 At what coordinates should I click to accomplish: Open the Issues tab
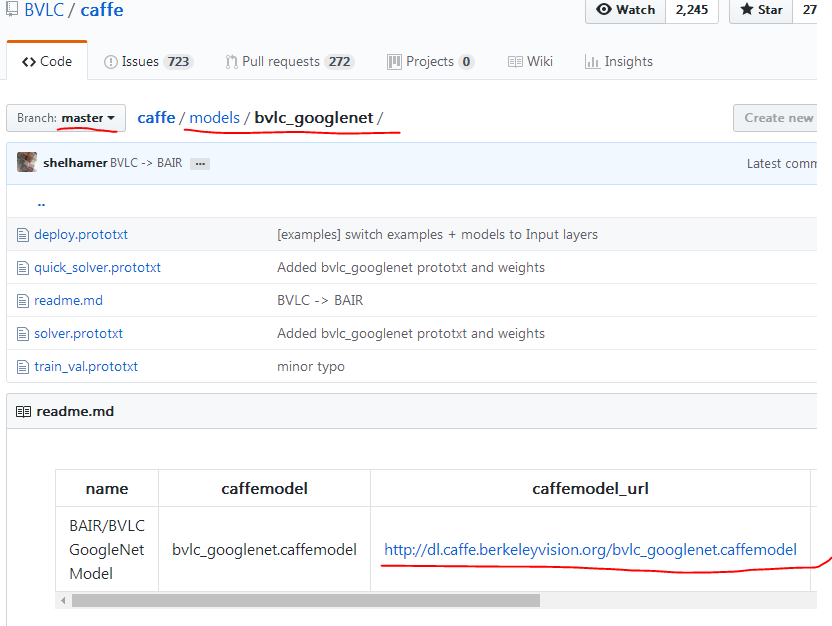[x=148, y=62]
